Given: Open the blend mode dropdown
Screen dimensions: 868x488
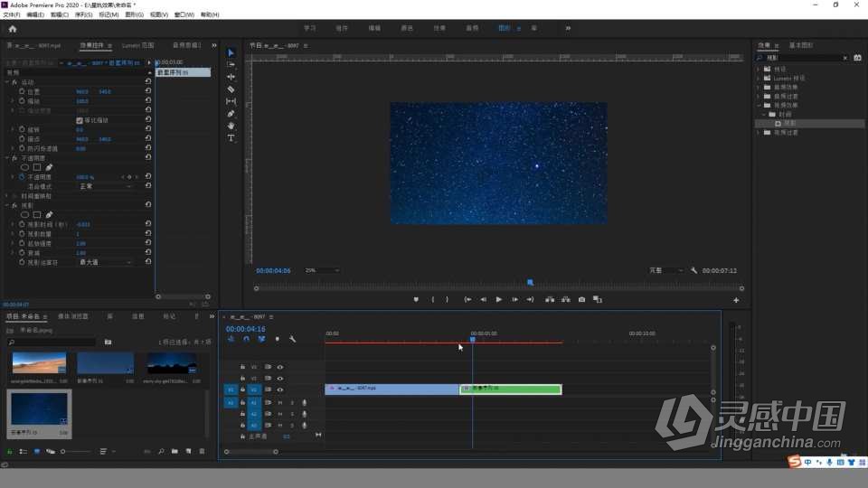Looking at the screenshot, I should (x=105, y=186).
